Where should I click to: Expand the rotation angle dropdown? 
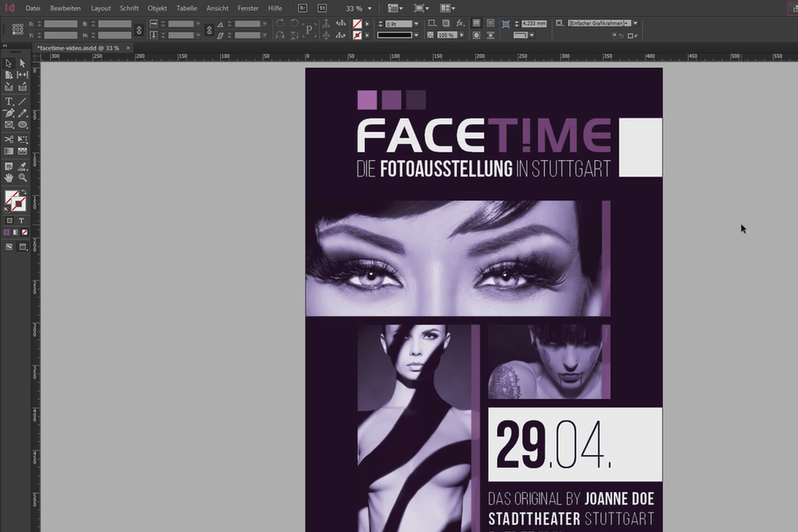coord(265,24)
